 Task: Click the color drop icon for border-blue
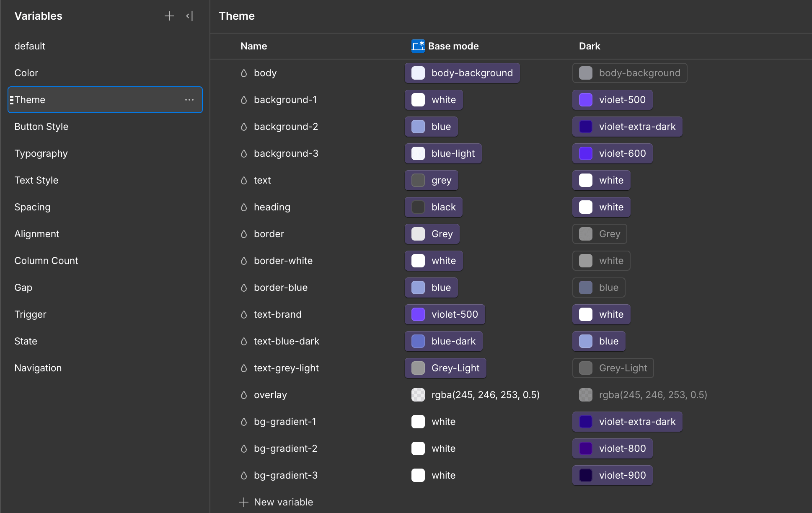(x=244, y=288)
